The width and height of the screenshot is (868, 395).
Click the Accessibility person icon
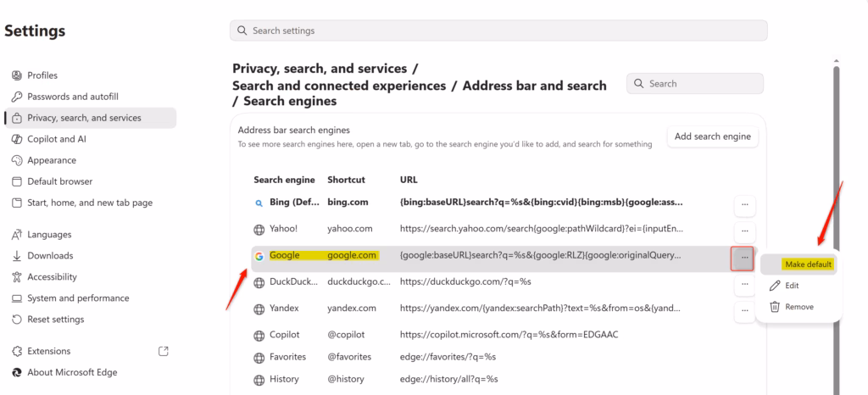click(x=17, y=276)
